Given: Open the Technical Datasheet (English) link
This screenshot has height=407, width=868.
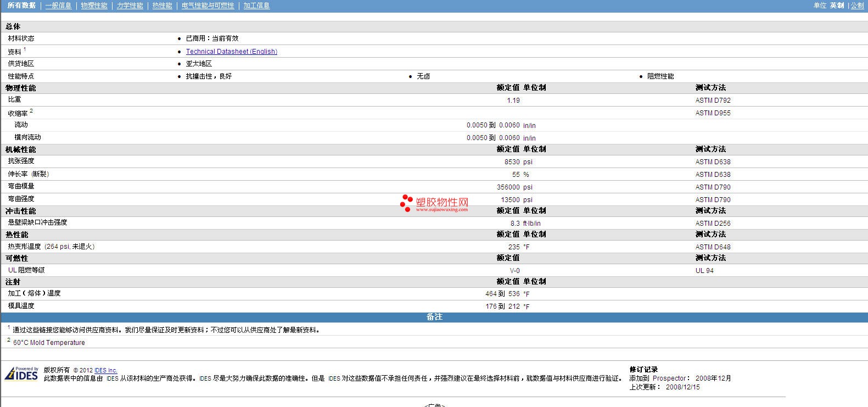Looking at the screenshot, I should tap(231, 52).
